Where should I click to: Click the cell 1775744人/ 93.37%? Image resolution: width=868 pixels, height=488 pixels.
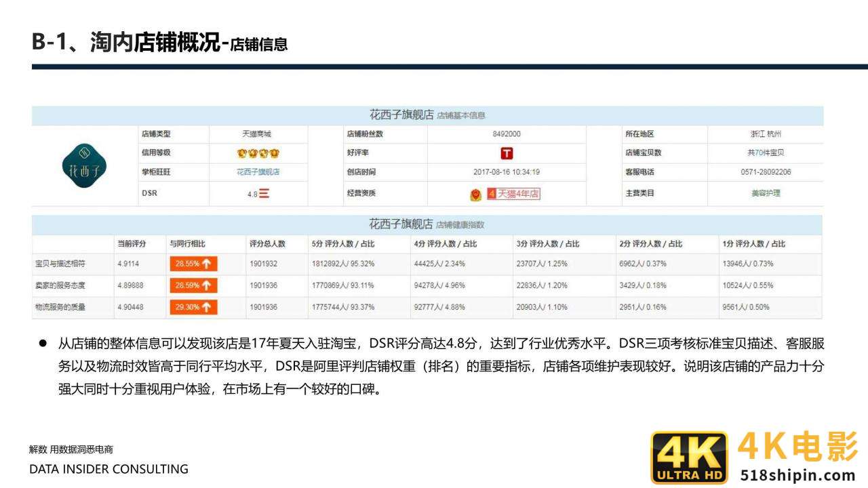coord(343,307)
